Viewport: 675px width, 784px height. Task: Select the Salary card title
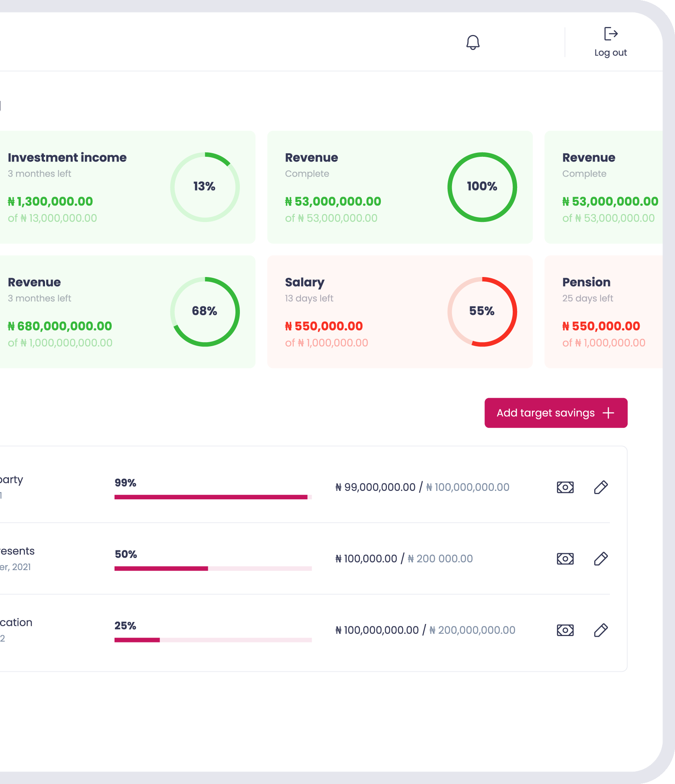pyautogui.click(x=305, y=283)
